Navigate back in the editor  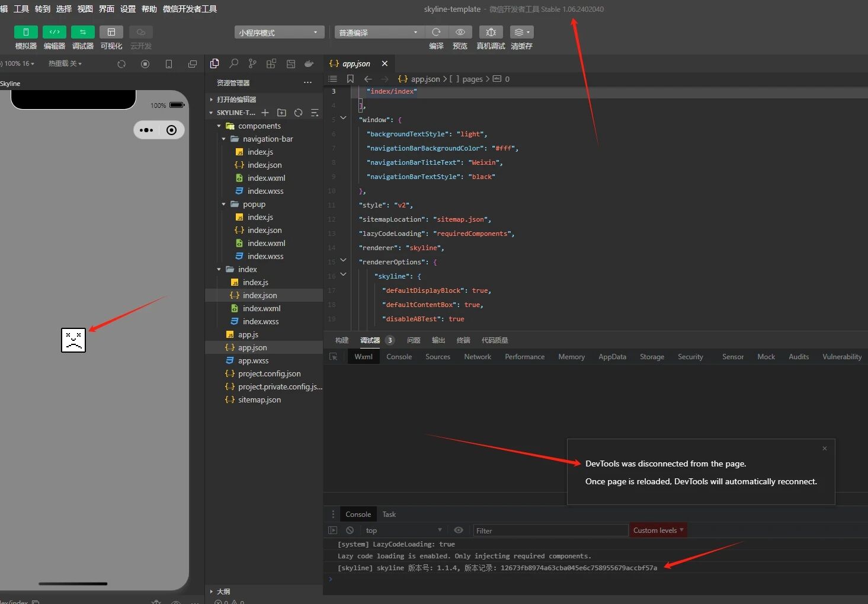click(x=368, y=79)
